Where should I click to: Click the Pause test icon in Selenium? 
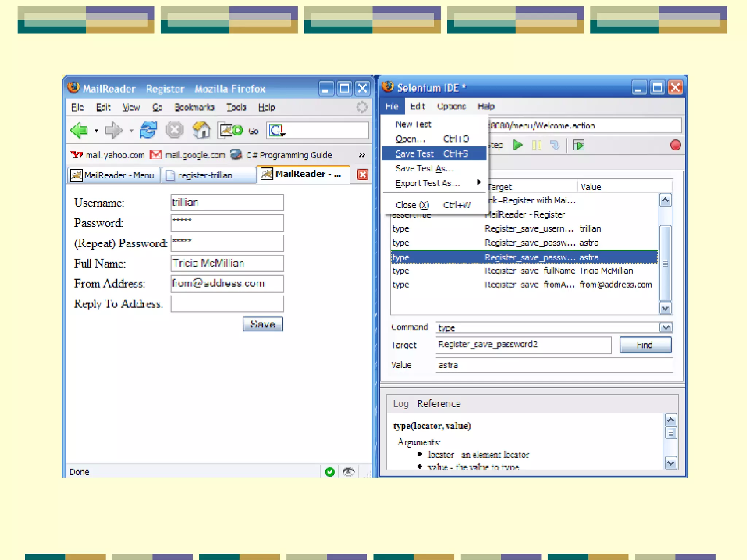[x=536, y=145]
